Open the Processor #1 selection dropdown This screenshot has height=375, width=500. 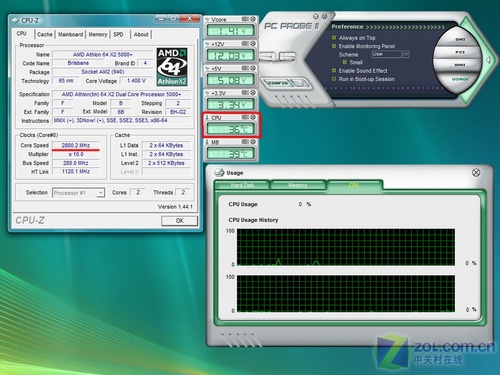(79, 193)
